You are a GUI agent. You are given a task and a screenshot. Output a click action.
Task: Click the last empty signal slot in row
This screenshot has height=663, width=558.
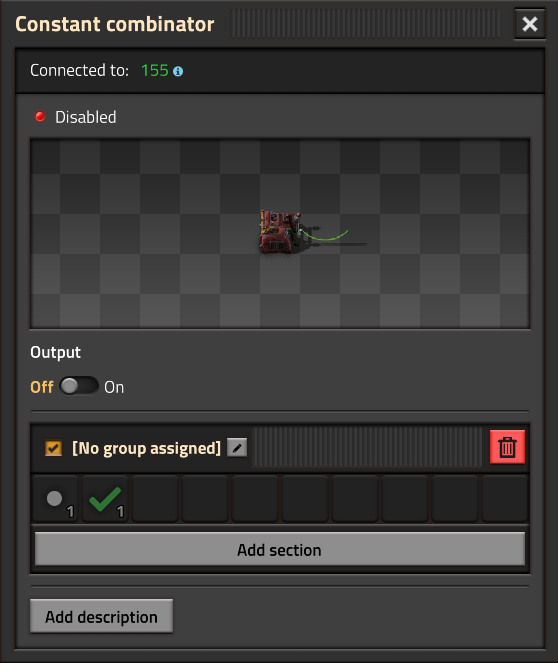504,499
